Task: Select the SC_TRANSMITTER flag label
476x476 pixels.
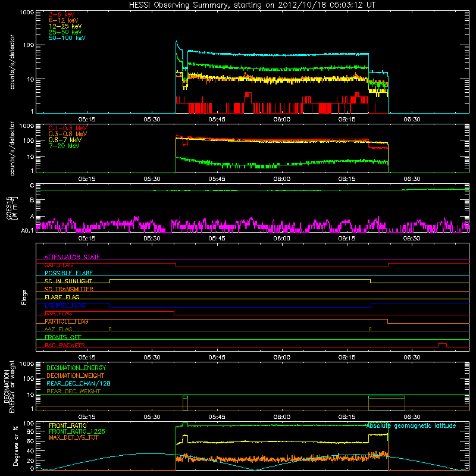Action: [x=69, y=289]
